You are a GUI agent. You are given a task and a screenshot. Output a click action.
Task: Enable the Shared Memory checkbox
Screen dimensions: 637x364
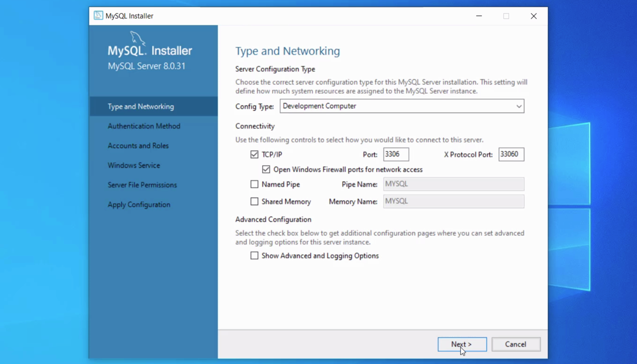[254, 202]
